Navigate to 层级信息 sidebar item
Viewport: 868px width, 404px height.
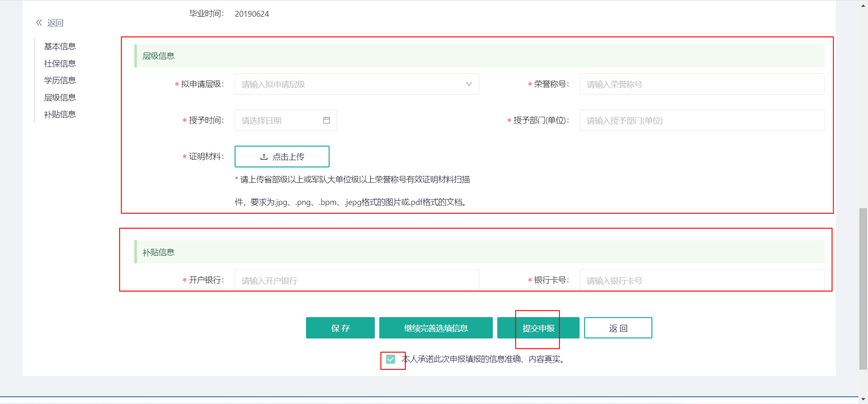[60, 98]
